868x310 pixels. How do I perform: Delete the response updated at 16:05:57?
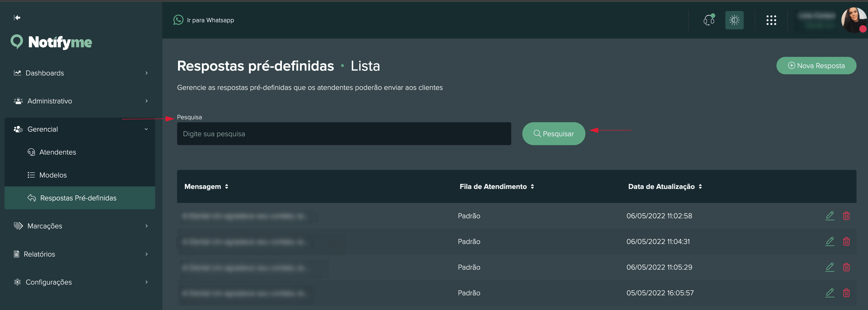(846, 293)
